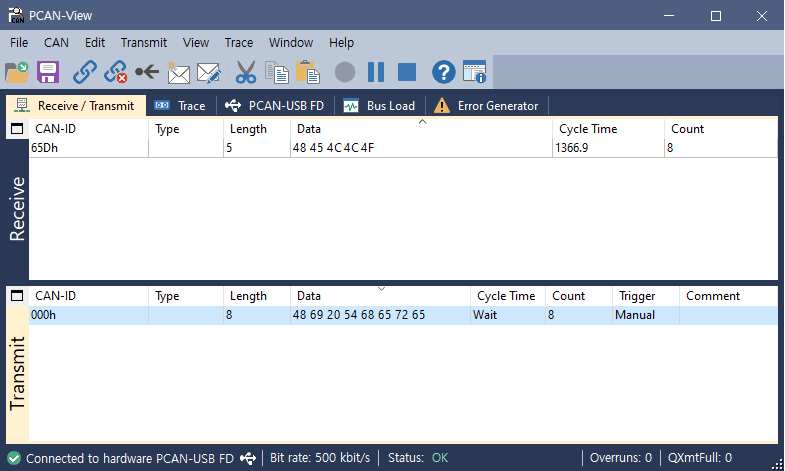Click USB icon in status bar
The width and height of the screenshot is (785, 471).
248,458
